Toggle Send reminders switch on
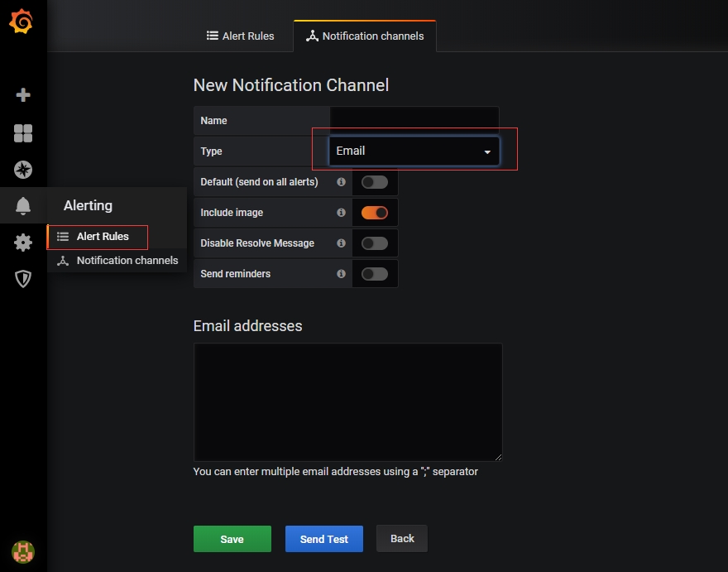This screenshot has width=728, height=572. coord(375,274)
